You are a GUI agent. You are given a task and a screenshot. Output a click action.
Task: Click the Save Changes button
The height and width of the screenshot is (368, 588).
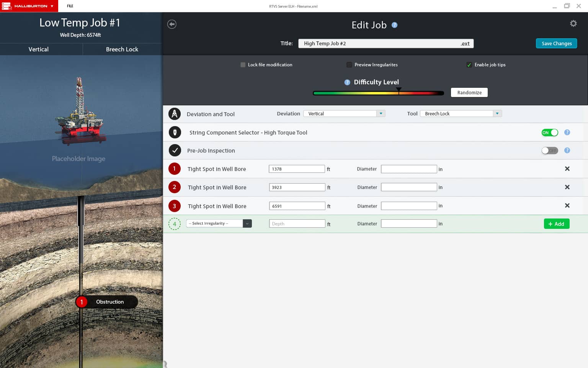pyautogui.click(x=556, y=43)
